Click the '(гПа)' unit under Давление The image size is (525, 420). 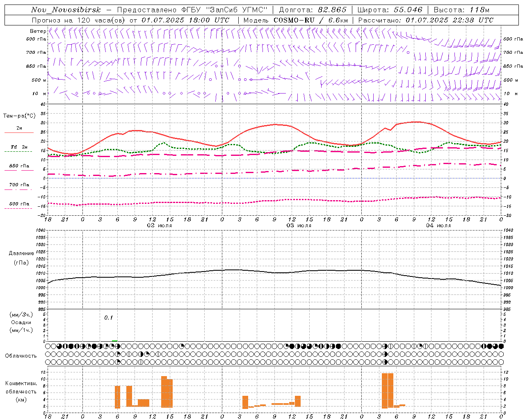(x=21, y=262)
